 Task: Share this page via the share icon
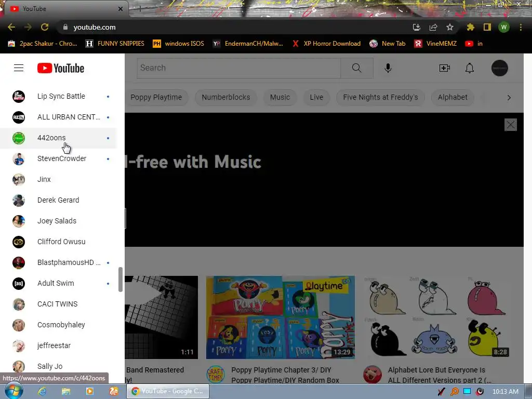coord(433,27)
